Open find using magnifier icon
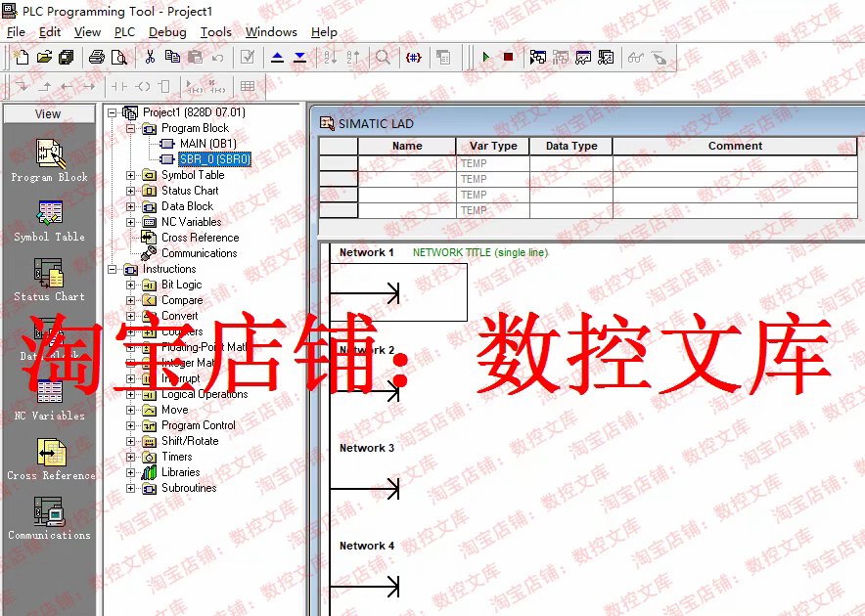Image resolution: width=865 pixels, height=616 pixels. coord(383,57)
